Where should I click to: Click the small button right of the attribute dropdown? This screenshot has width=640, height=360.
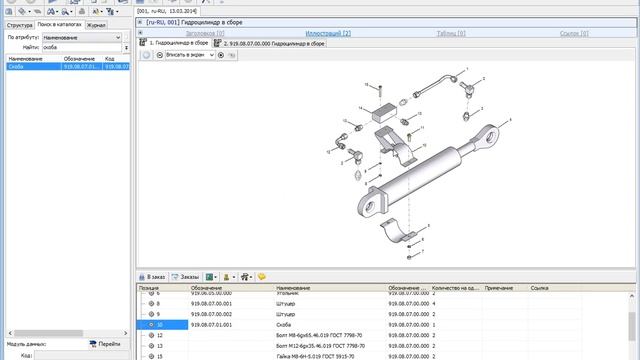(126, 37)
